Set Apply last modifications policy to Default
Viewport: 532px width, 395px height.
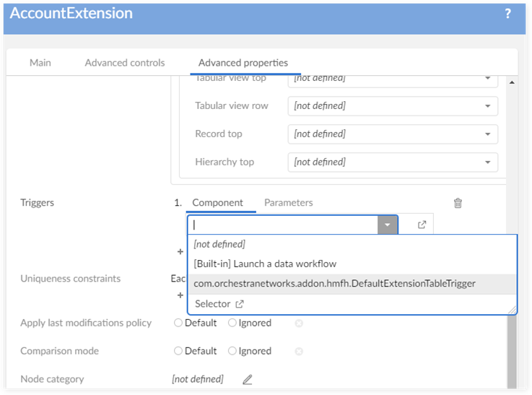[178, 323]
